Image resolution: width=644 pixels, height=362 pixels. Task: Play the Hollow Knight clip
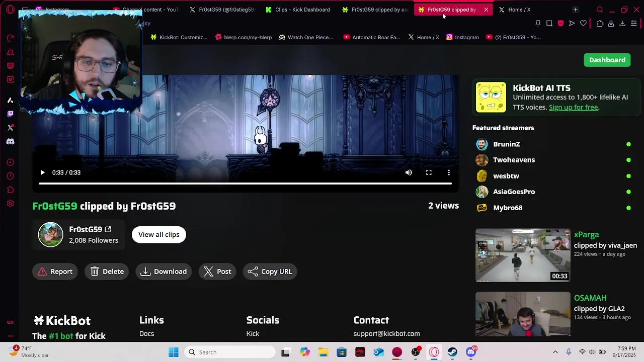tap(42, 172)
